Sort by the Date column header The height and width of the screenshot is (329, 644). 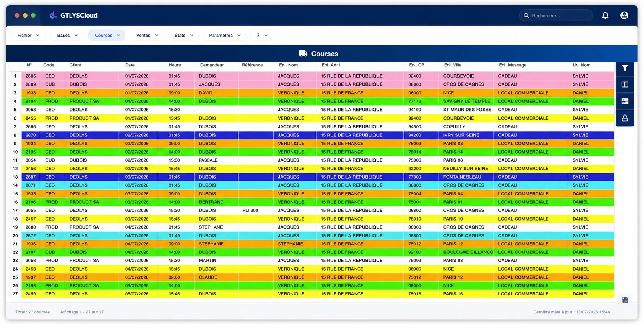click(x=130, y=65)
